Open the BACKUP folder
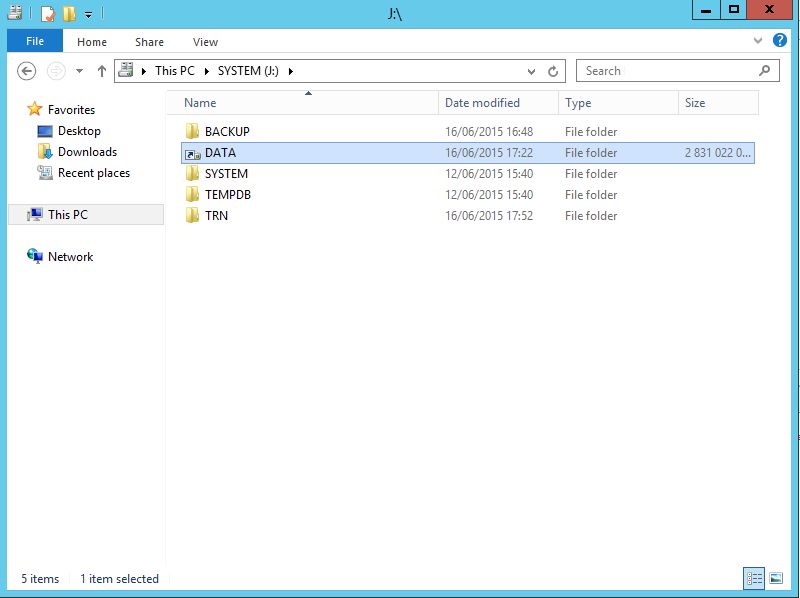The image size is (800, 598). click(228, 131)
